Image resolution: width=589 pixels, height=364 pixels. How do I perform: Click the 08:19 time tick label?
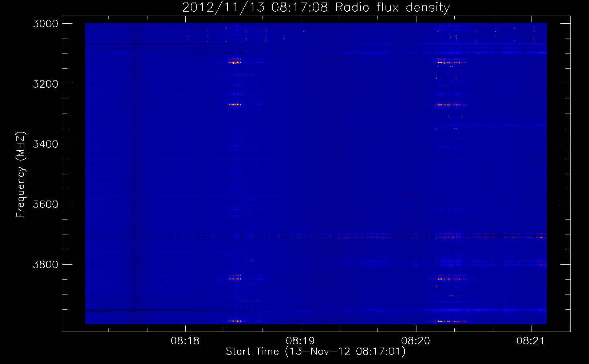point(300,341)
